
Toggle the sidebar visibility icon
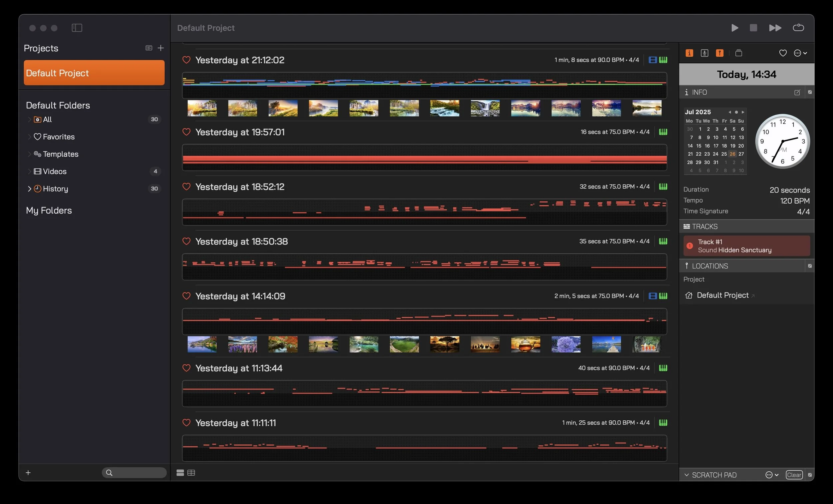[77, 28]
